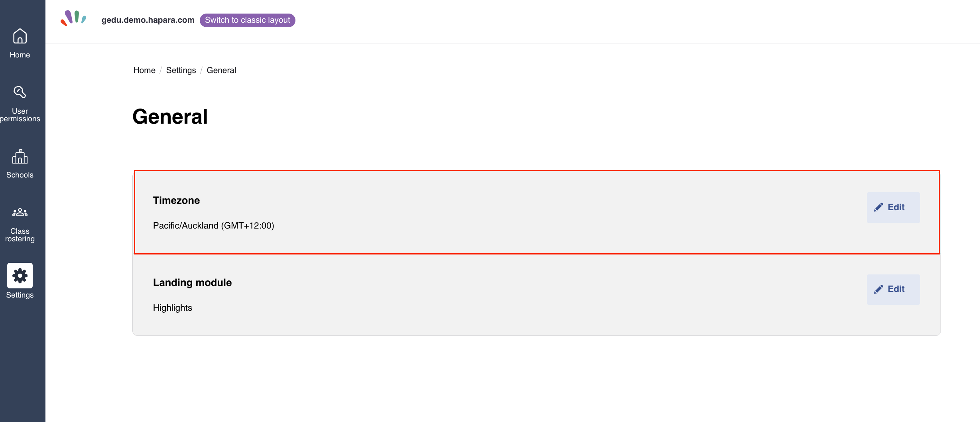Click the gedu.demo.hapara.com domain name
980x422 pixels.
point(148,20)
